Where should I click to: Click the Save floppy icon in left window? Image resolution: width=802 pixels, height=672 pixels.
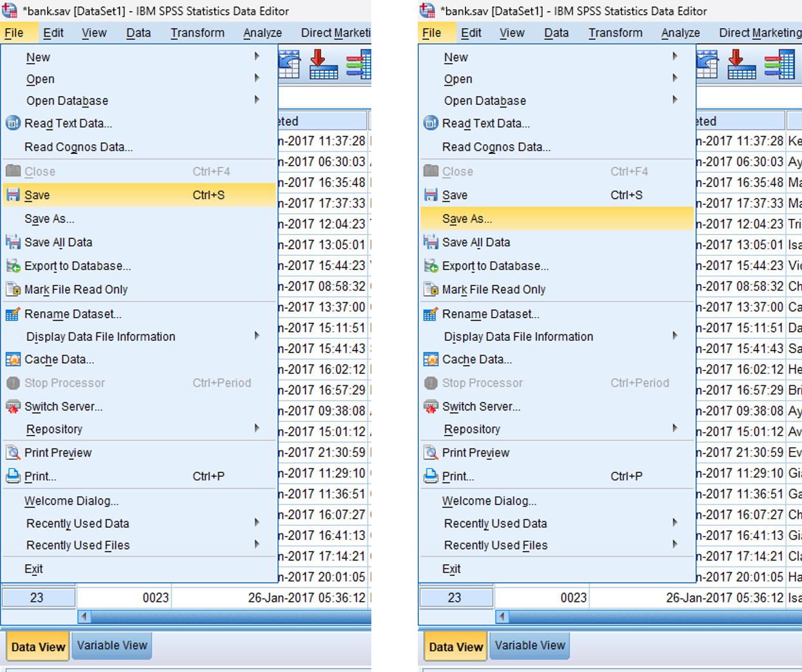pyautogui.click(x=13, y=195)
